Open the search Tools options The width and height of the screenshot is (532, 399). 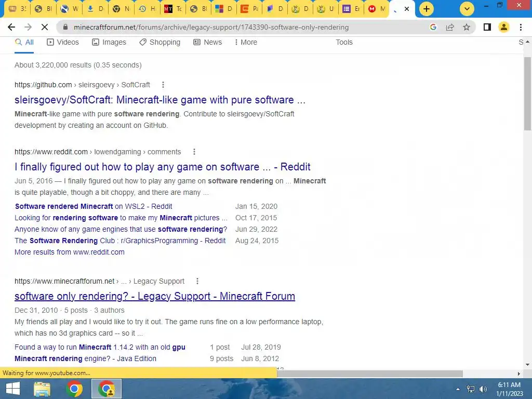click(344, 43)
